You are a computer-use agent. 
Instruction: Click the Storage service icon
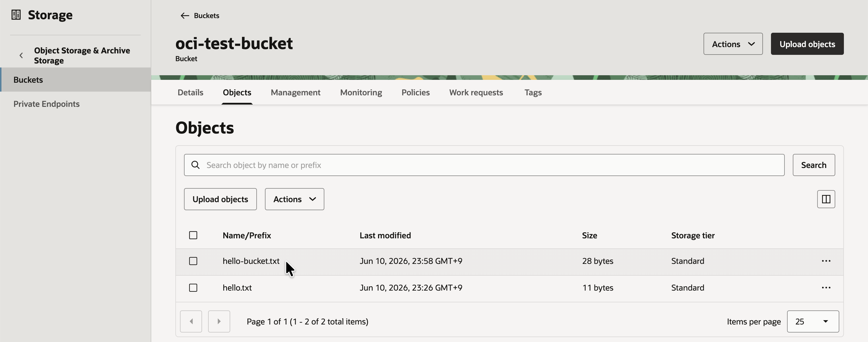click(x=16, y=15)
